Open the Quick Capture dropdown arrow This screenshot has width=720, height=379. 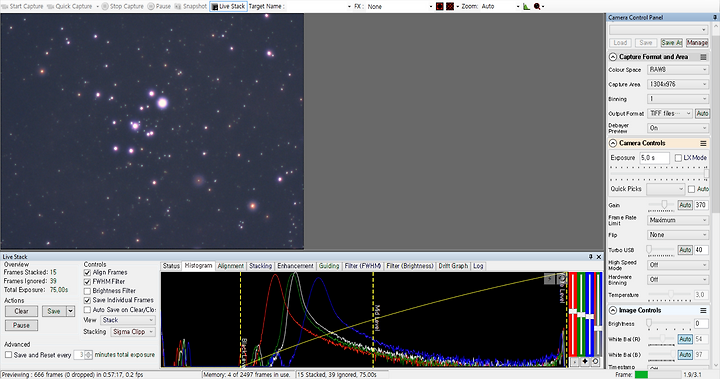pyautogui.click(x=97, y=6)
